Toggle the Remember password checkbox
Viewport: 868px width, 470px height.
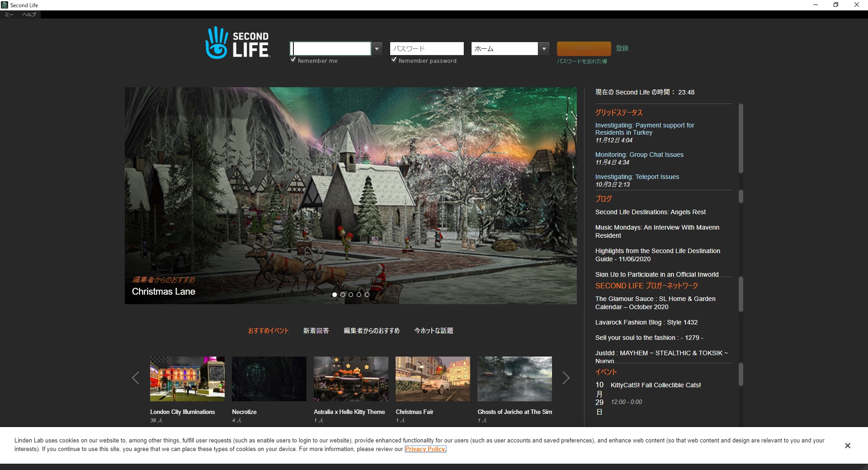point(394,60)
